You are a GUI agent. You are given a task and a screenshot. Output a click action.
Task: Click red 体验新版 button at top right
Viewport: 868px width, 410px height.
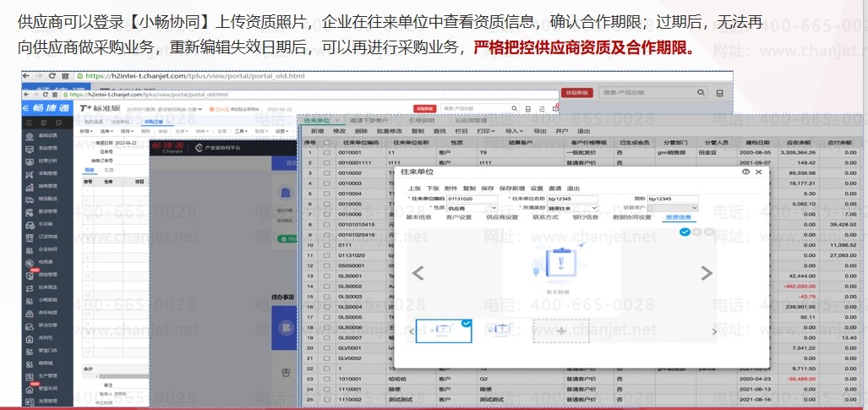click(x=576, y=93)
